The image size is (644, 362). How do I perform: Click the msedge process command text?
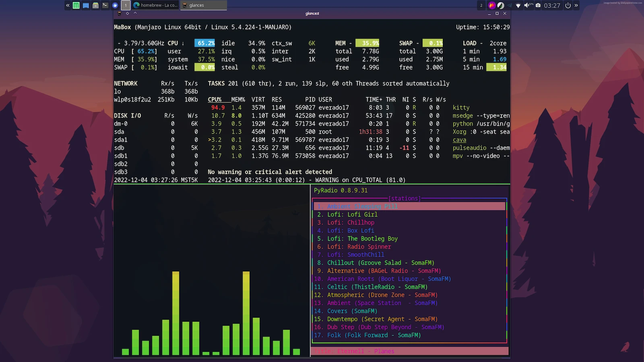(x=481, y=115)
